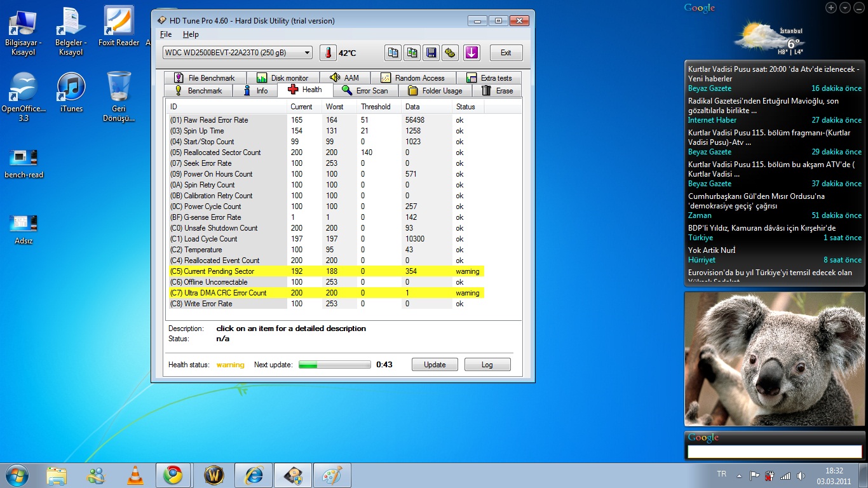Click the Next update progress bar
This screenshot has width=868, height=488.
click(335, 365)
